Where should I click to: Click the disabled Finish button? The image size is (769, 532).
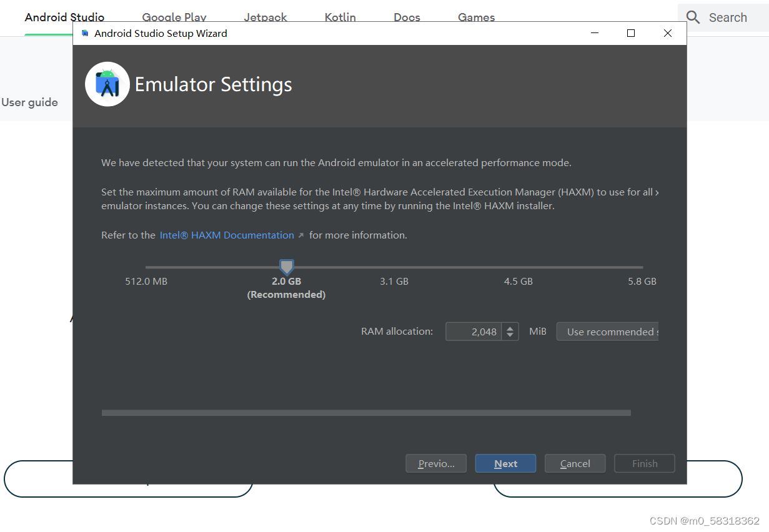click(645, 463)
